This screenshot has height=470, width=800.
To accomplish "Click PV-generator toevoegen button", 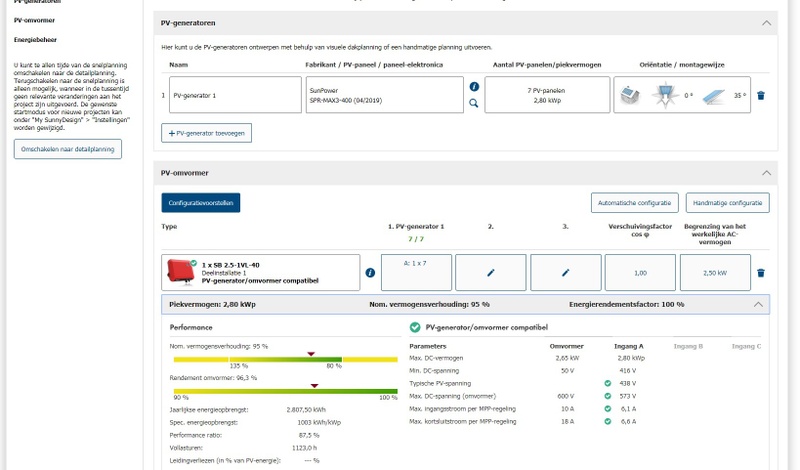I will tap(207, 133).
